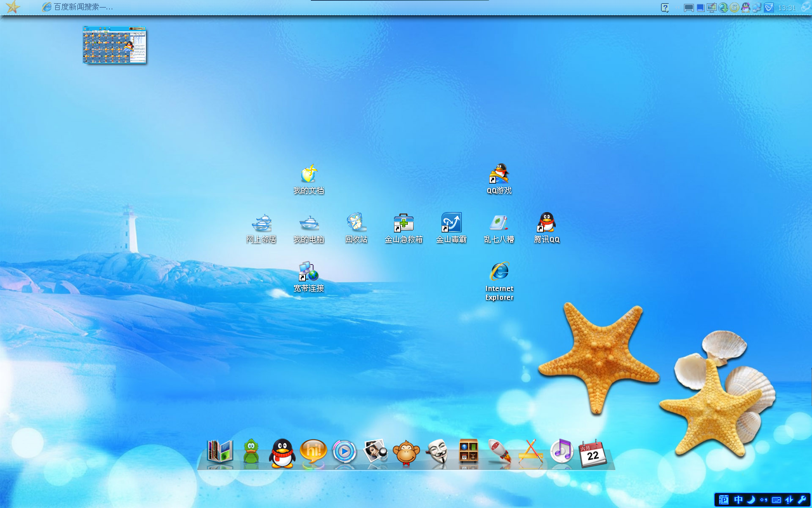Click the monkey face dock icon
The image size is (812, 508).
point(406,453)
